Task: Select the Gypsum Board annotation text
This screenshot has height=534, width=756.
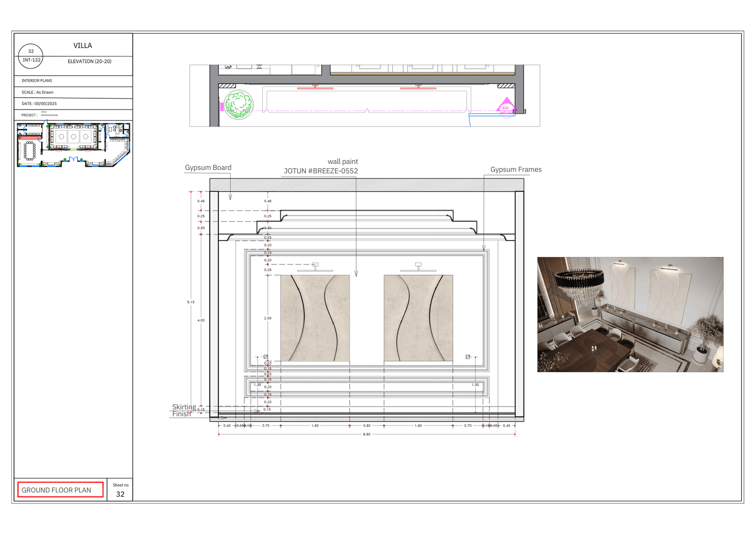Action: point(208,167)
